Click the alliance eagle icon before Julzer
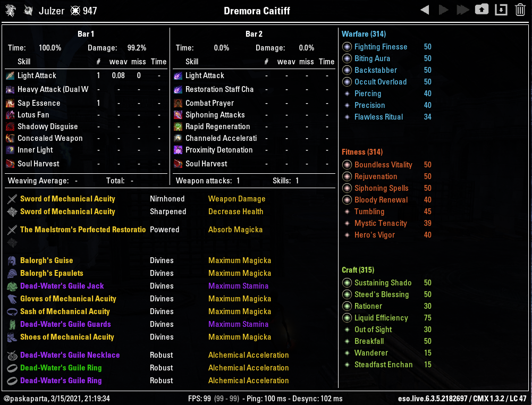Viewport: 532px width, 405px height. [x=28, y=11]
